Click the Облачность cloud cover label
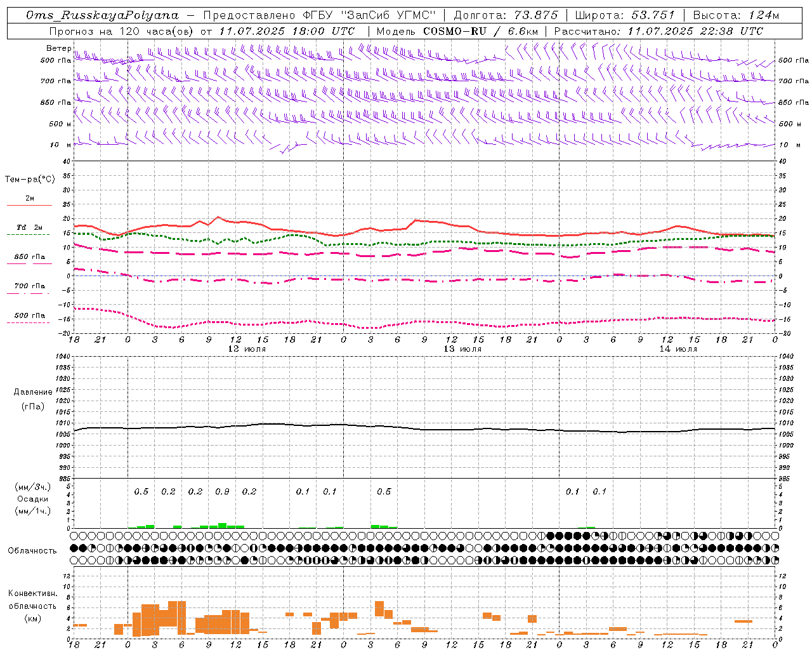The image size is (812, 650). [x=32, y=551]
